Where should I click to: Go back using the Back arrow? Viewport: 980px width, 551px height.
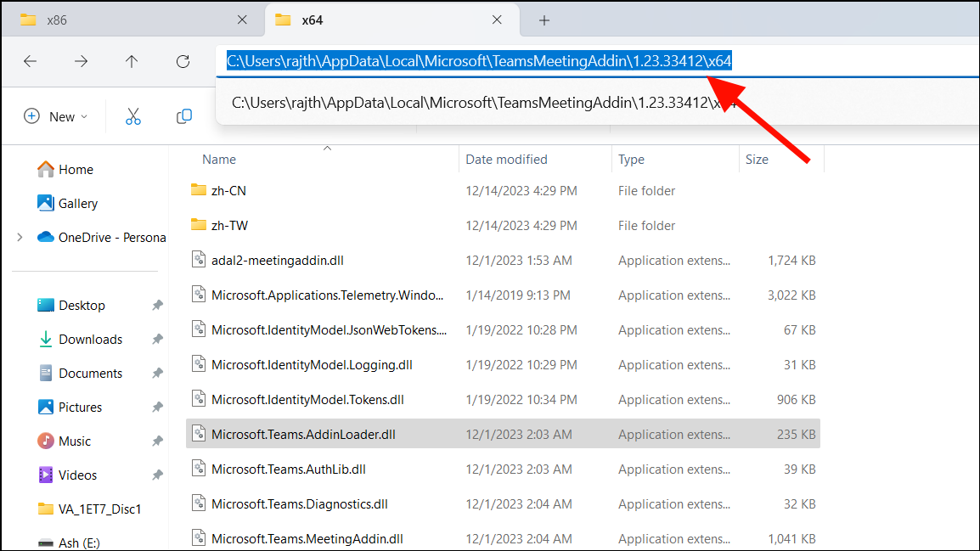coord(30,61)
